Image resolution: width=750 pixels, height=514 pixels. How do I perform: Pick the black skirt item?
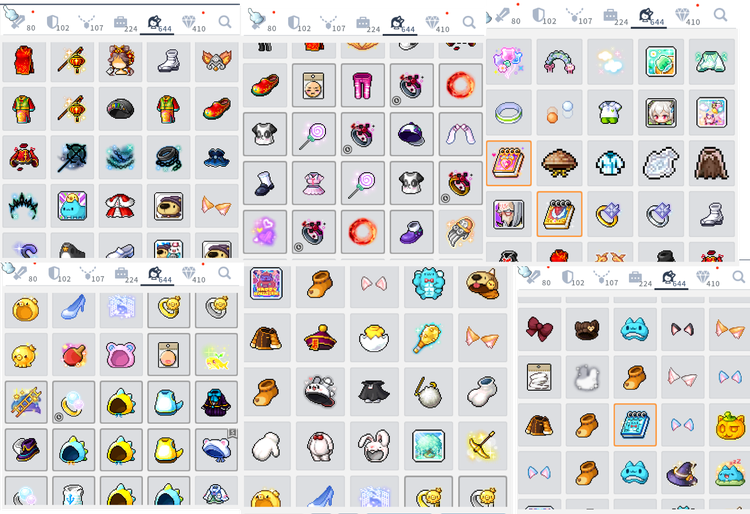pos(374,392)
